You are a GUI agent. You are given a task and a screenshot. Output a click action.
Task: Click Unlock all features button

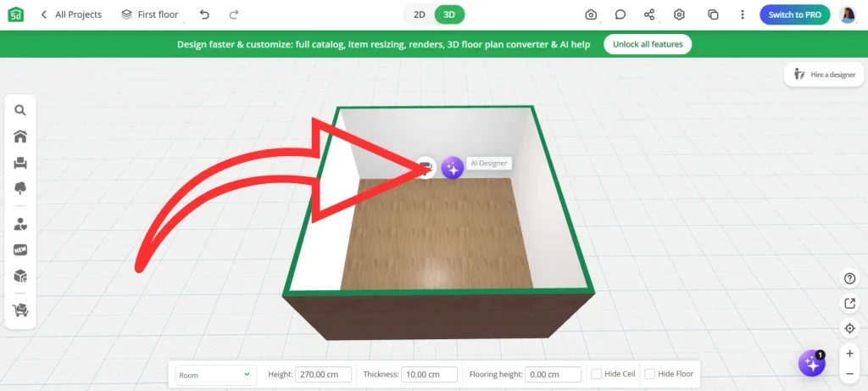coord(647,44)
